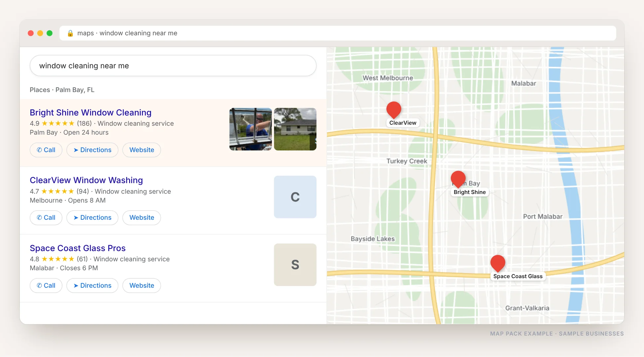Screen dimensions: 644x357
Task: Click the 4.9 star rating with 186 reviews
Action: (61, 123)
